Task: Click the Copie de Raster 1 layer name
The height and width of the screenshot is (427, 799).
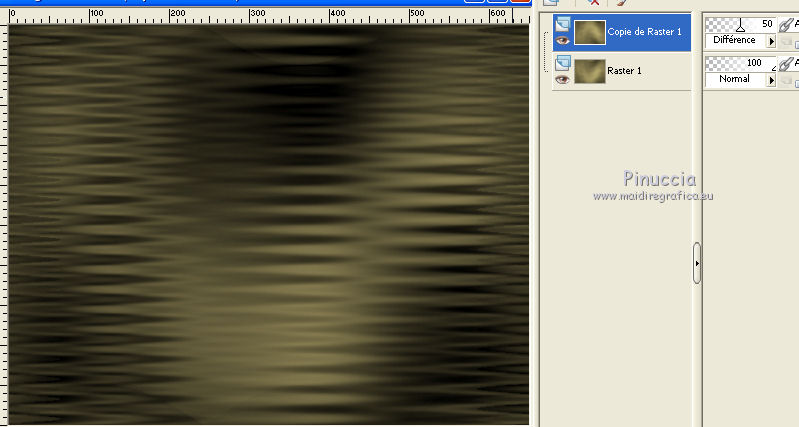Action: pos(644,32)
